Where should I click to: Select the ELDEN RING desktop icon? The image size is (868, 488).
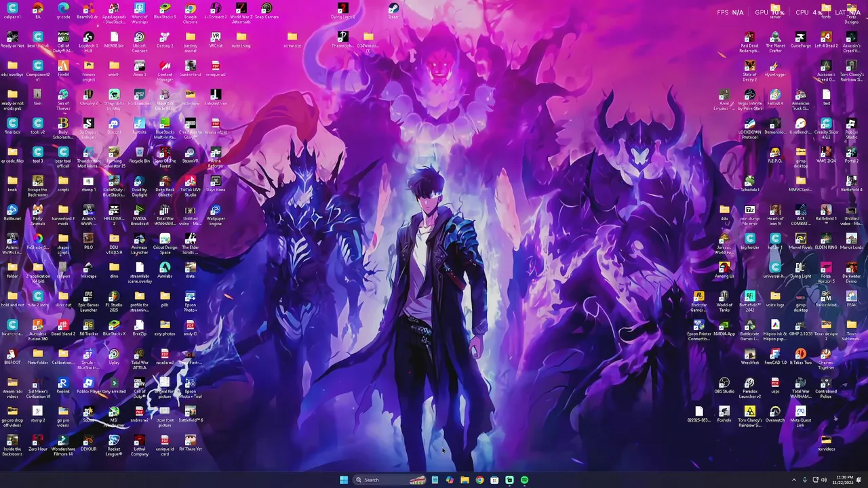click(x=826, y=241)
